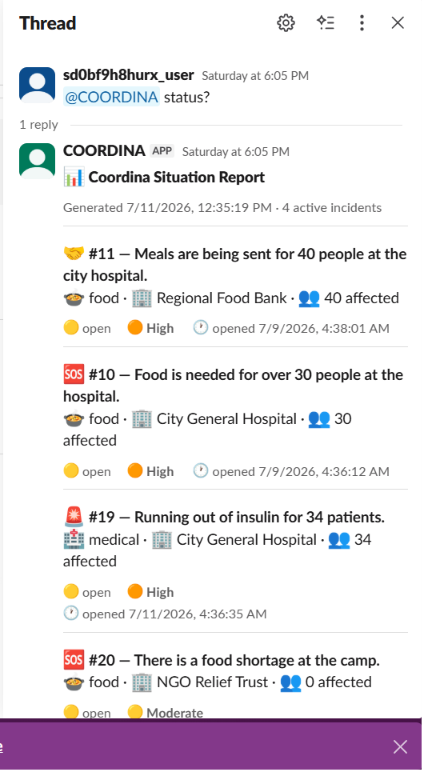Click the 1 reply divider label
Image resolution: width=422 pixels, height=770 pixels.
tap(39, 125)
